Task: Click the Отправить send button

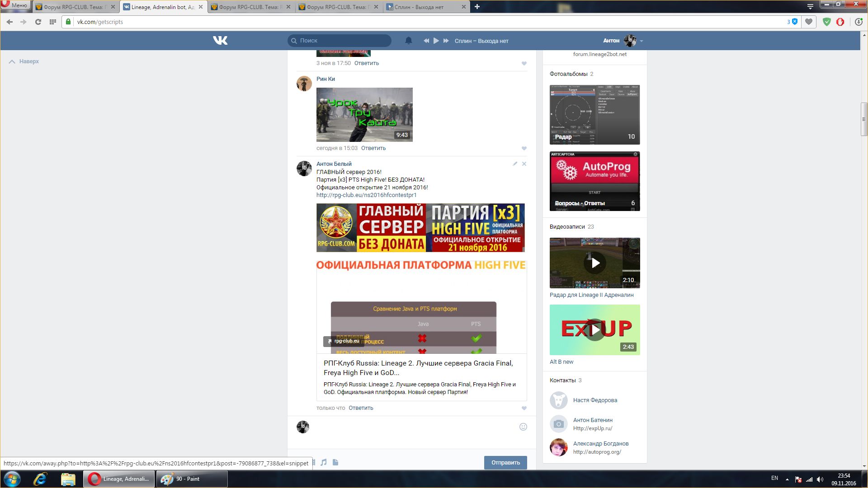Action: point(505,462)
